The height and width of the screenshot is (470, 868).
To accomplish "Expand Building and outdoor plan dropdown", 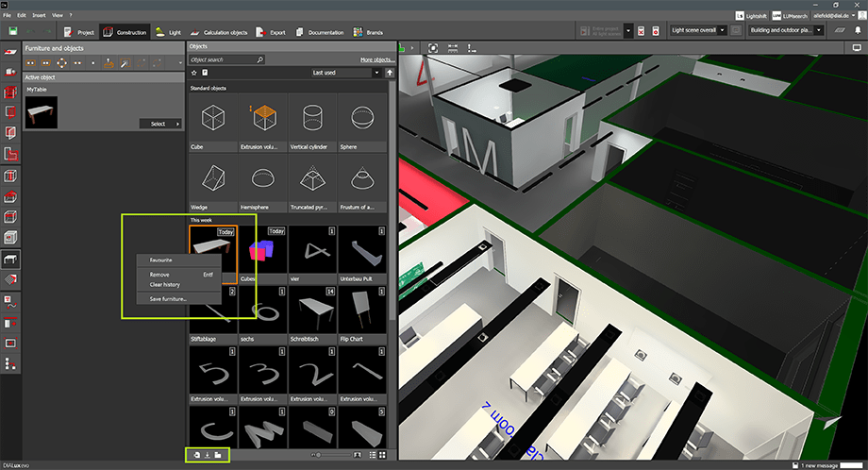I will click(784, 31).
